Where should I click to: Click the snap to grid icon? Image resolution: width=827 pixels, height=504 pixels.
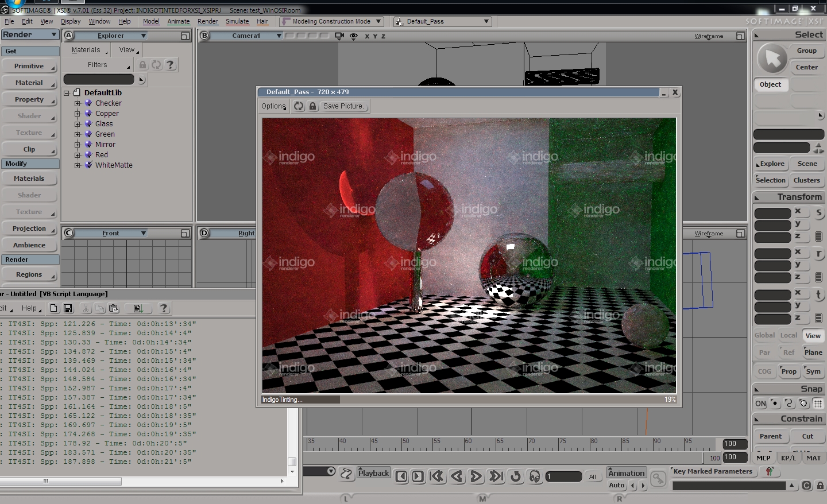click(818, 404)
